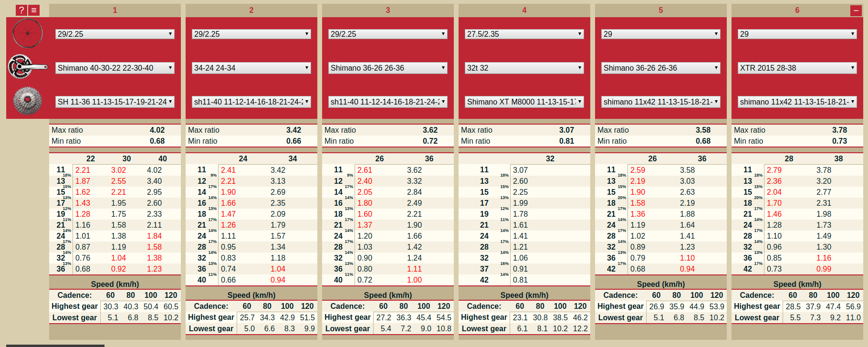This screenshot has width=868, height=347.
Task: Open column 1 wheel size 29/2.25 dropdown
Action: 115,34
